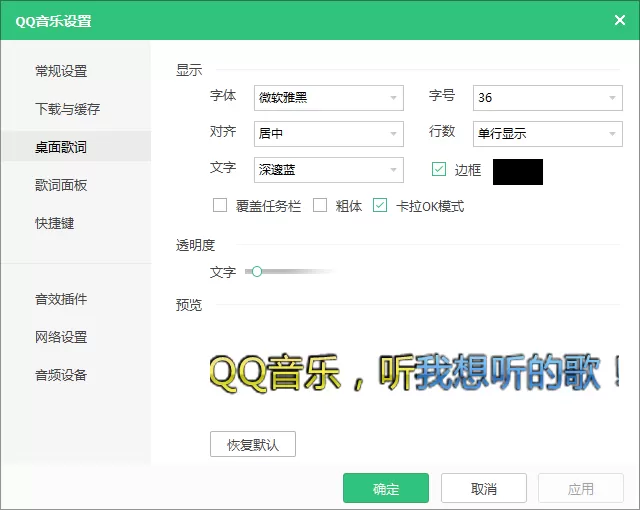Click the 预览 section heading

[x=189, y=305]
